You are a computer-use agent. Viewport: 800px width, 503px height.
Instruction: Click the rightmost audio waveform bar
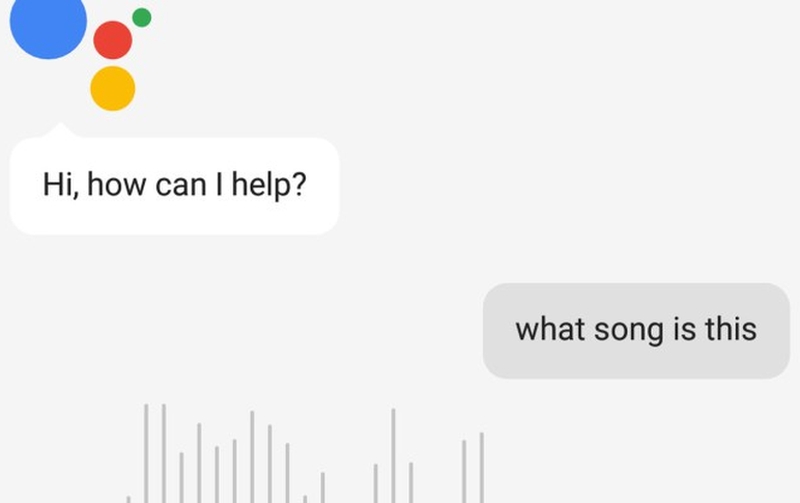(481, 467)
